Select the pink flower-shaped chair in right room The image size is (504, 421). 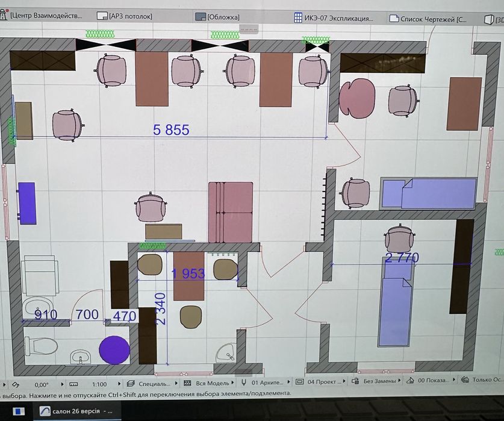357,98
